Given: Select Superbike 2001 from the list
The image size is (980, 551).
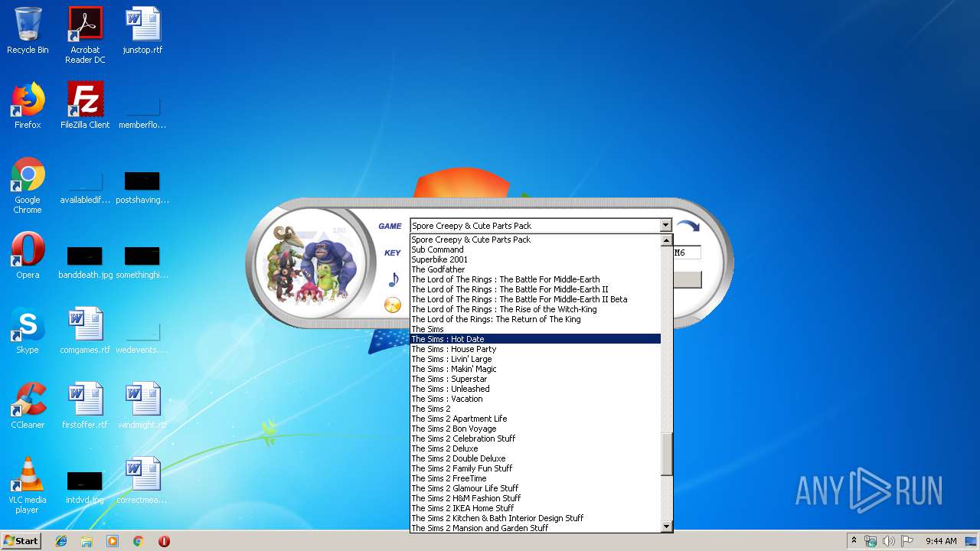Looking at the screenshot, I should point(535,259).
